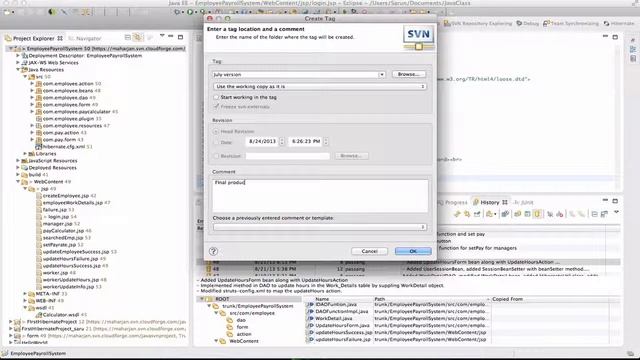
Task: Minimize the History panel
Action: point(605,200)
